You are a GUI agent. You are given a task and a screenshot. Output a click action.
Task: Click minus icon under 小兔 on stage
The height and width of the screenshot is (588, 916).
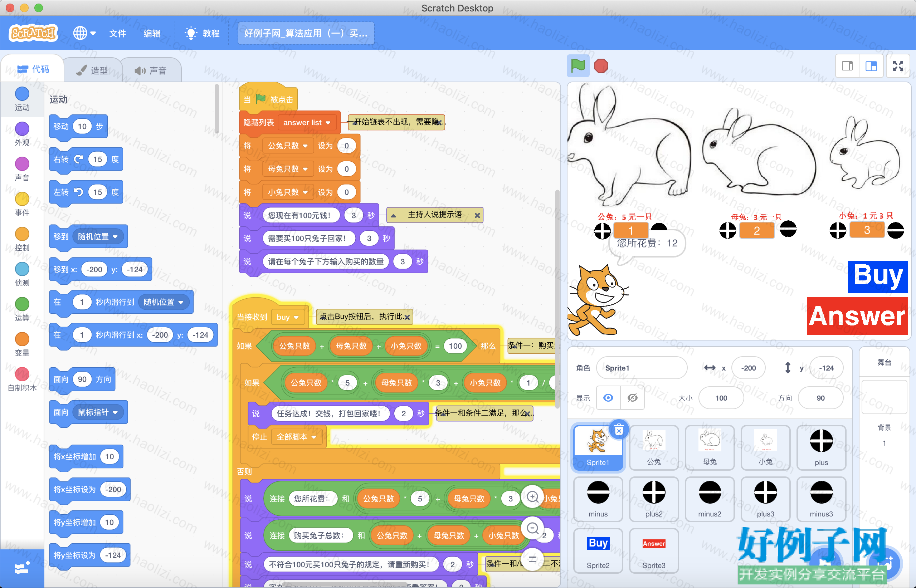(895, 231)
